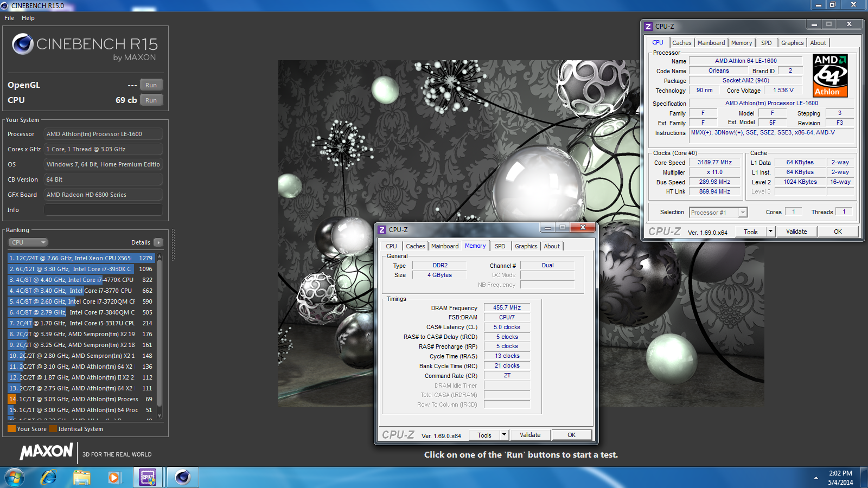Click the Cinebench R15 logo sphere
This screenshot has height=488, width=868.
coord(23,44)
